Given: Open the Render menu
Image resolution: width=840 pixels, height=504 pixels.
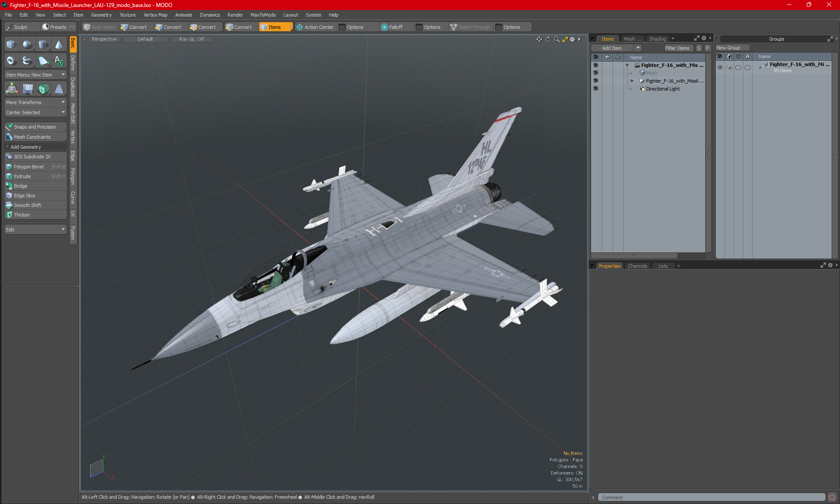Looking at the screenshot, I should (x=235, y=15).
